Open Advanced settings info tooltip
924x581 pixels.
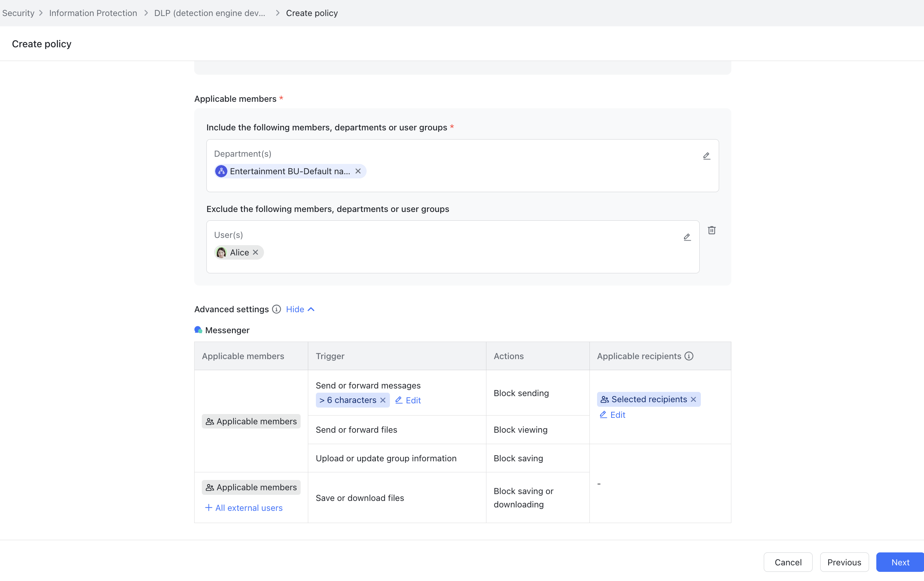(x=276, y=309)
